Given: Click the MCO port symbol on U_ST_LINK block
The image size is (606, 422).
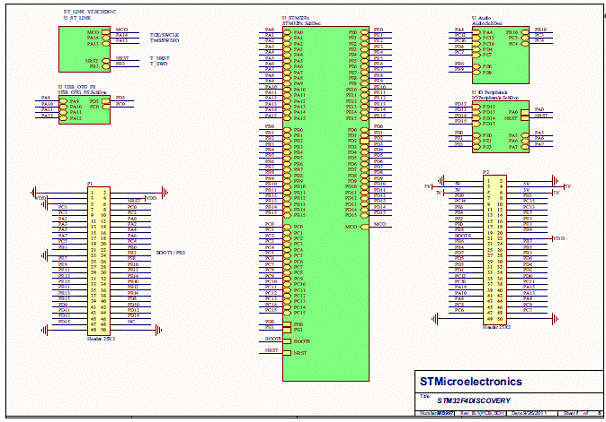Looking at the screenshot, I should tap(105, 32).
